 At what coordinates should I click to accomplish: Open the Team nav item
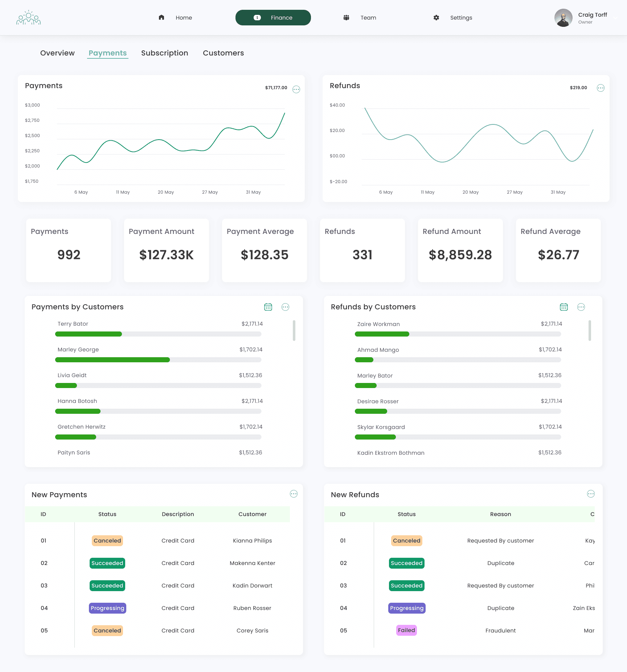360,17
